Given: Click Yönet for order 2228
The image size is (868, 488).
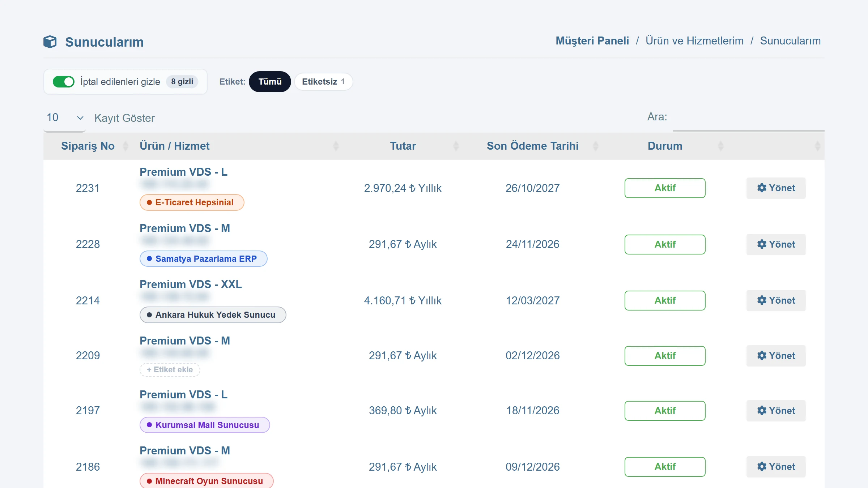Looking at the screenshot, I should tap(776, 244).
